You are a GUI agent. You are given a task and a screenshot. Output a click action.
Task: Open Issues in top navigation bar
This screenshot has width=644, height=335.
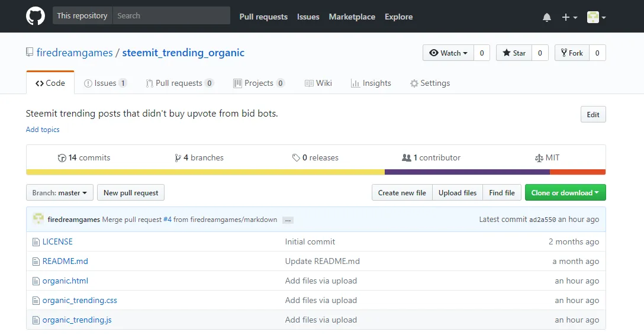click(x=308, y=17)
